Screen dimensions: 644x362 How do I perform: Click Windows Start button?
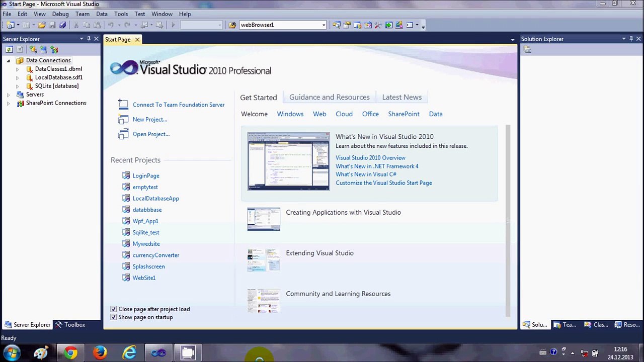tap(11, 353)
